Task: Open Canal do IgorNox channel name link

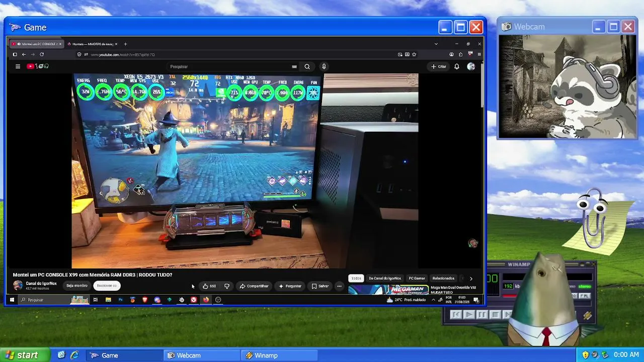Action: (41, 284)
